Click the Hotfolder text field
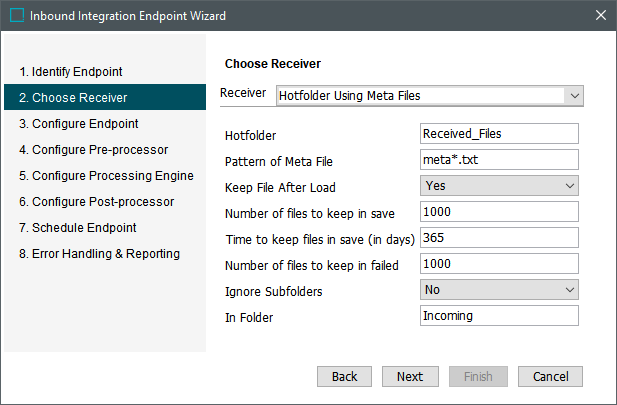617x405 pixels. tap(499, 134)
